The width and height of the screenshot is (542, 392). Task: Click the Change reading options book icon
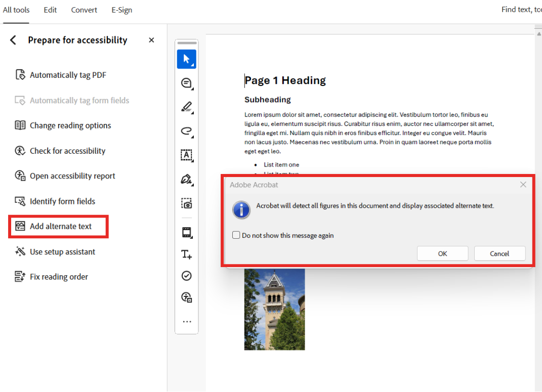tap(20, 125)
